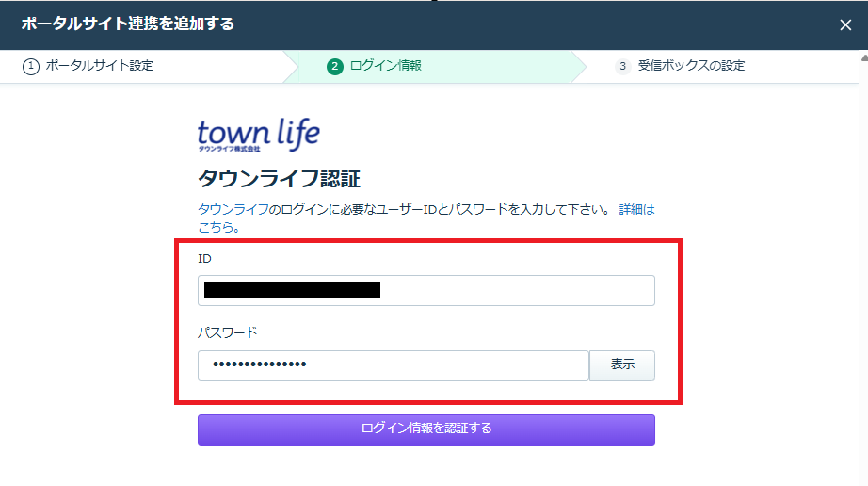Click the scrollbar up arrow
This screenshot has height=486, width=868.
point(864,57)
